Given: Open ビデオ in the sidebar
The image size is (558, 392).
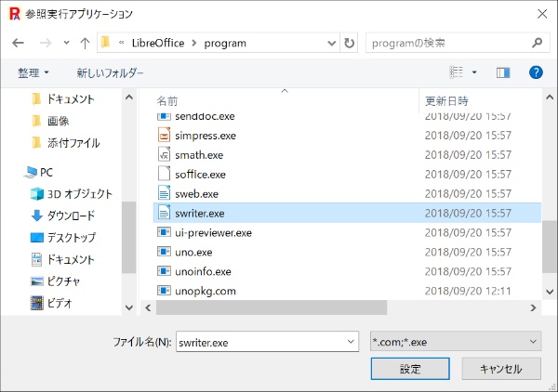Looking at the screenshot, I should click(51, 303).
